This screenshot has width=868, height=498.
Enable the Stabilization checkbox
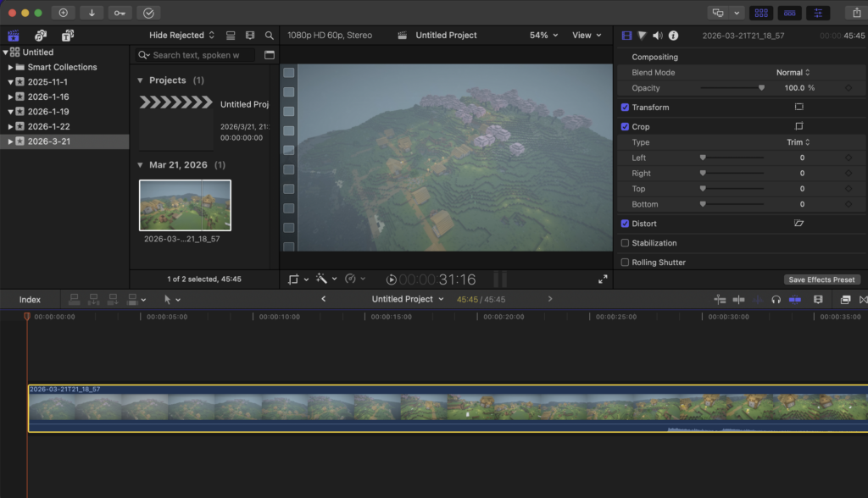[625, 243]
